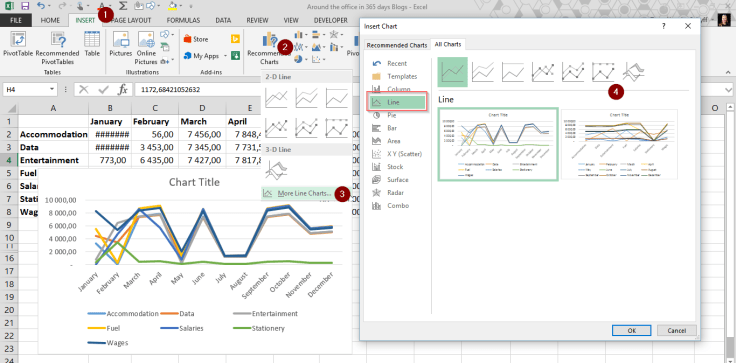Insert Online Pictures

click(146, 47)
